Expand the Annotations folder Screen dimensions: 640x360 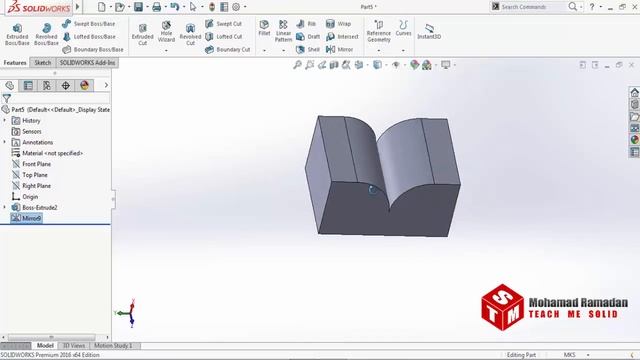[x=5, y=142]
